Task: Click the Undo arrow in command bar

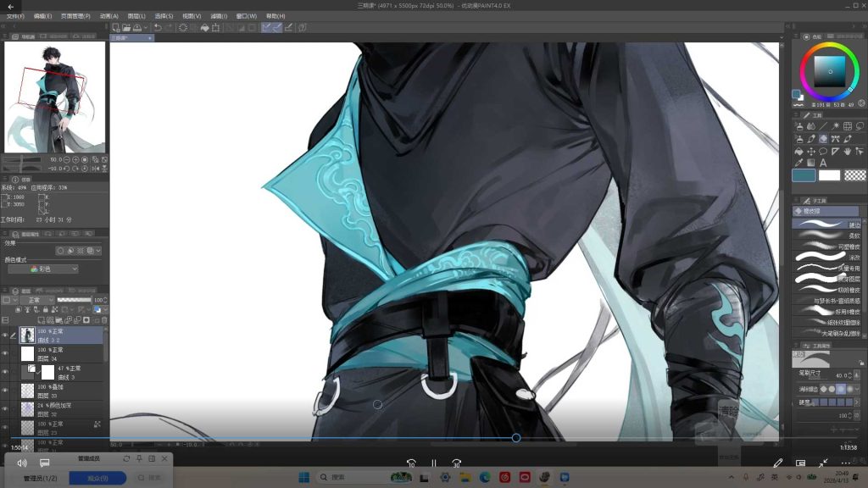Action: [158, 27]
